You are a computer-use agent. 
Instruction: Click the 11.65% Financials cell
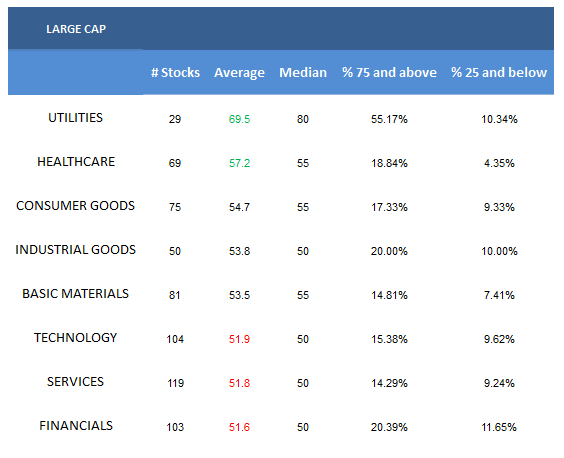click(x=499, y=427)
